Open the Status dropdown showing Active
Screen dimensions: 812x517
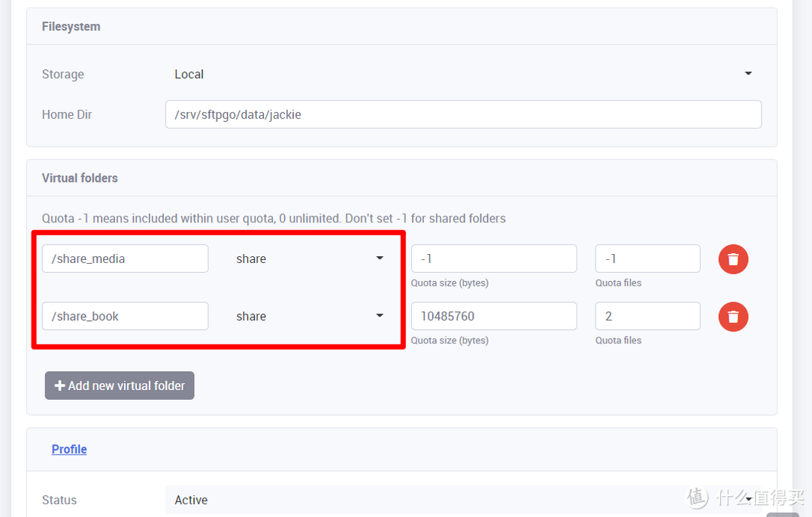point(463,500)
